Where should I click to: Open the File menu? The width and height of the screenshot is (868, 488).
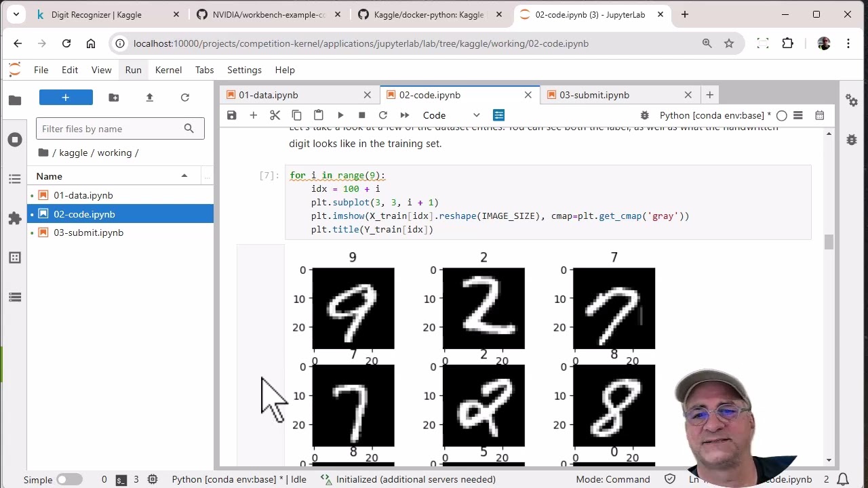coord(41,70)
